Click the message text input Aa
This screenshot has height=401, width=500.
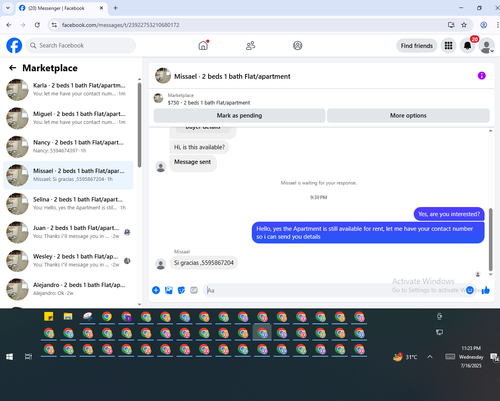[333, 290]
